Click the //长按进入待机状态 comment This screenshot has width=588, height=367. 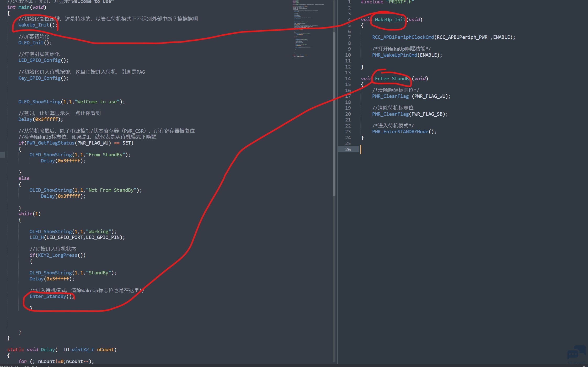[x=53, y=249]
